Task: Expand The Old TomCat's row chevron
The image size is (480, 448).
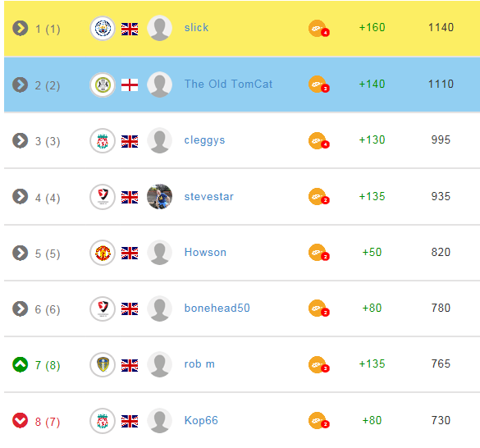Action: pos(21,85)
